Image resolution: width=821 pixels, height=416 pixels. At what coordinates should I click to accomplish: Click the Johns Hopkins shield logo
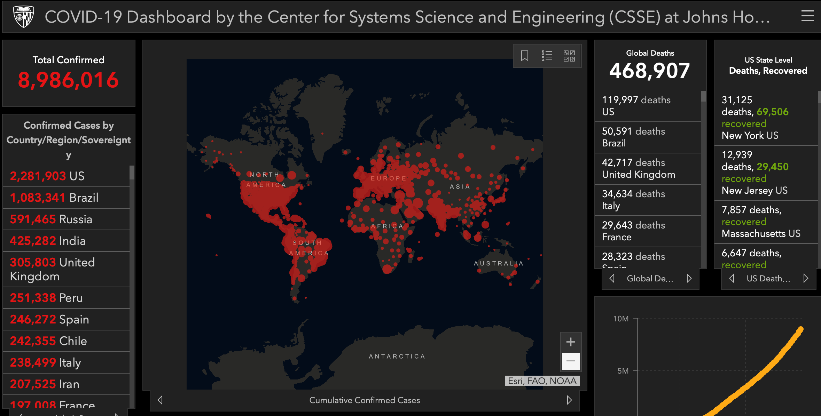pos(23,17)
